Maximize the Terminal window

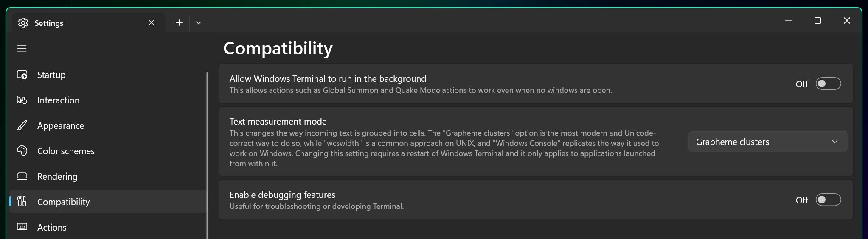[x=817, y=21]
